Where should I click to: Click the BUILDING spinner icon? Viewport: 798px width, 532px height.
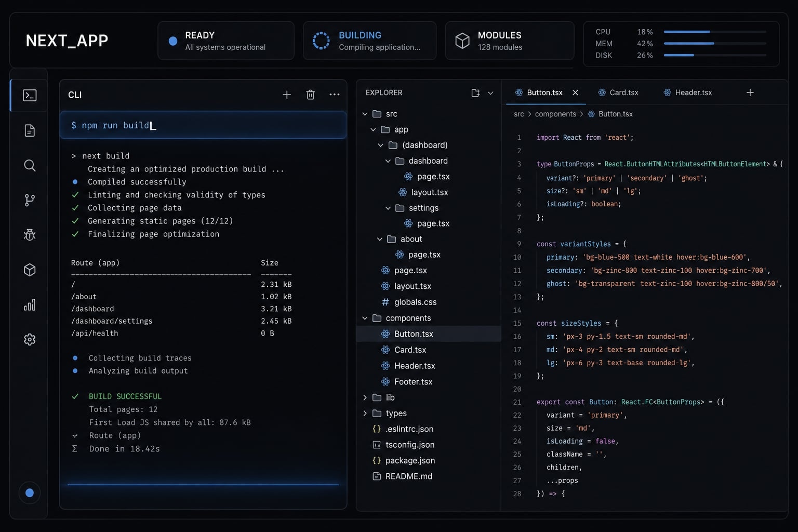tap(321, 41)
